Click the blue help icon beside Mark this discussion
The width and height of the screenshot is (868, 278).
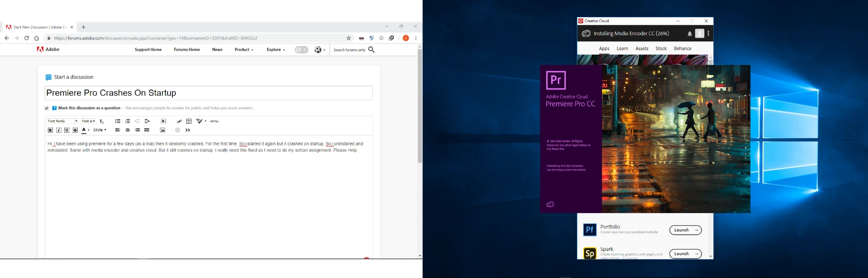click(54, 108)
